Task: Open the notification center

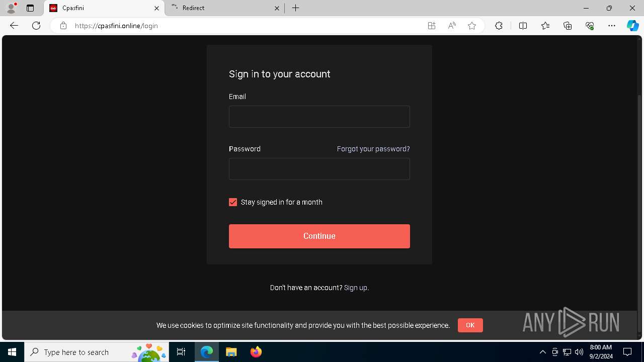Action: point(627,352)
